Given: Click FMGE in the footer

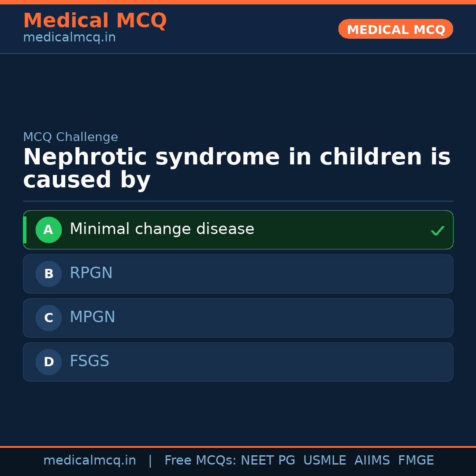Looking at the screenshot, I should pyautogui.click(x=416, y=461).
